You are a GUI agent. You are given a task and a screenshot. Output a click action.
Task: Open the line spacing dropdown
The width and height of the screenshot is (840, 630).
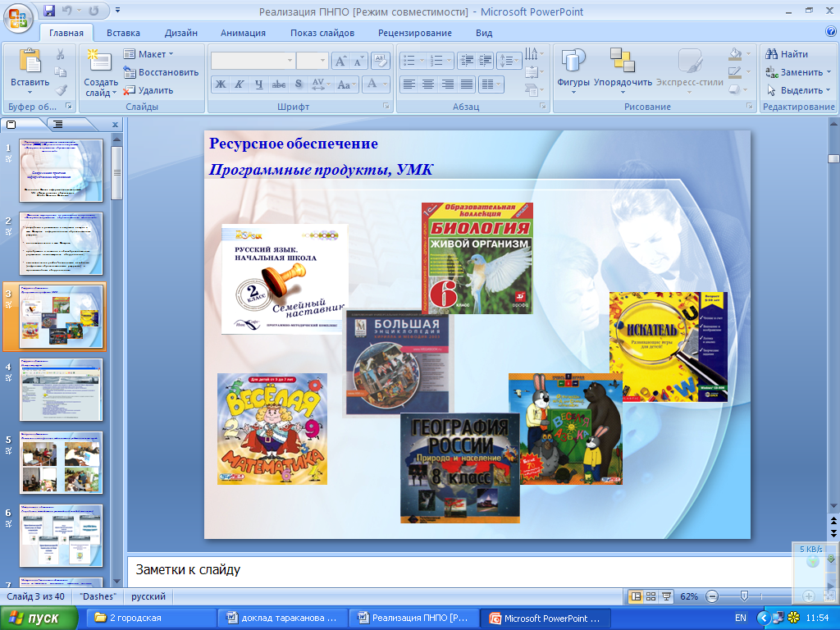point(509,61)
